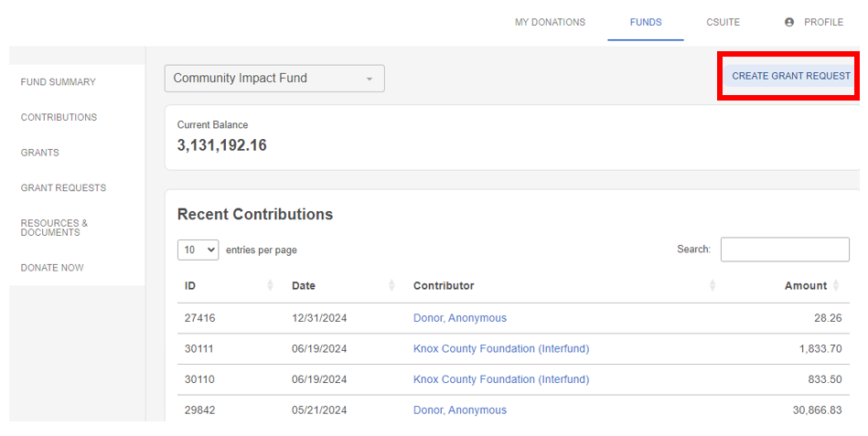Screen dimensions: 868x436
Task: Open Resources & Documents sidebar item
Action: [x=54, y=228]
